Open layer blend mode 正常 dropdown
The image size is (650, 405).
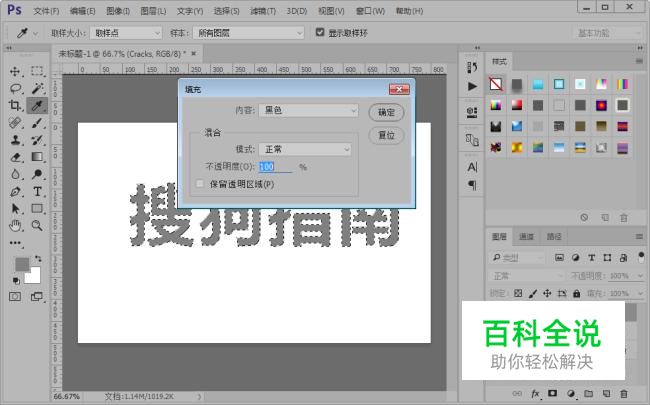[526, 276]
